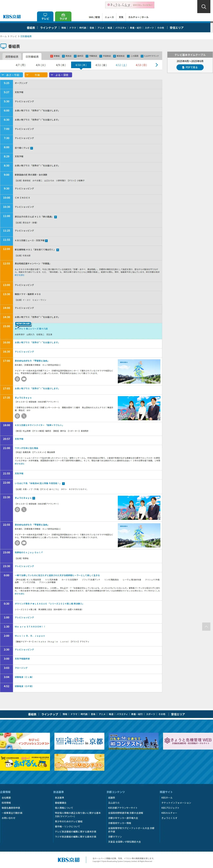
Task: Open ニュース in the top menu
Action: (x=109, y=17)
